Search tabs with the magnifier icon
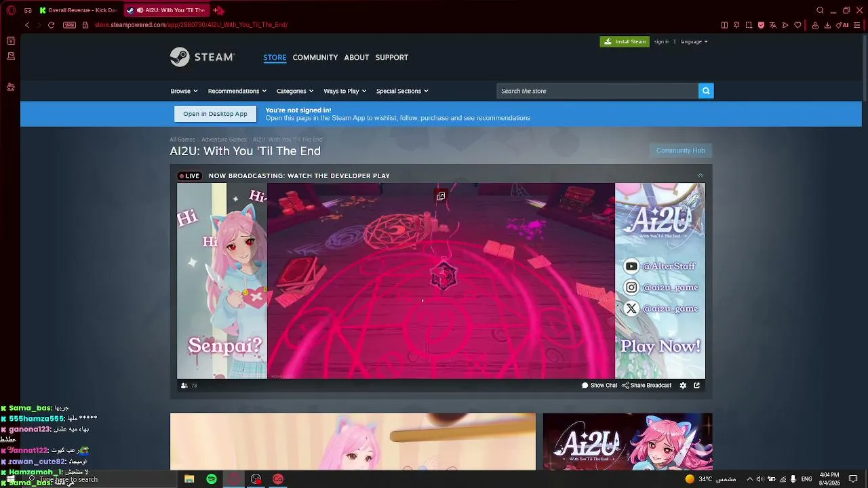Viewport: 868px width, 488px height. [820, 10]
